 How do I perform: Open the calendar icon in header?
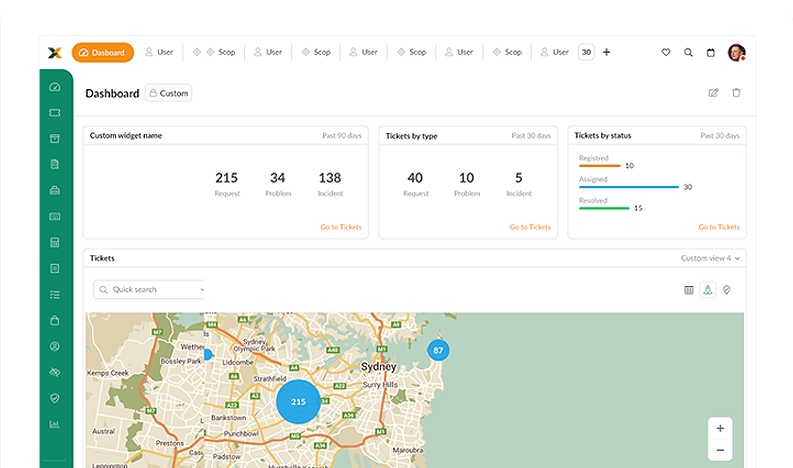point(711,52)
